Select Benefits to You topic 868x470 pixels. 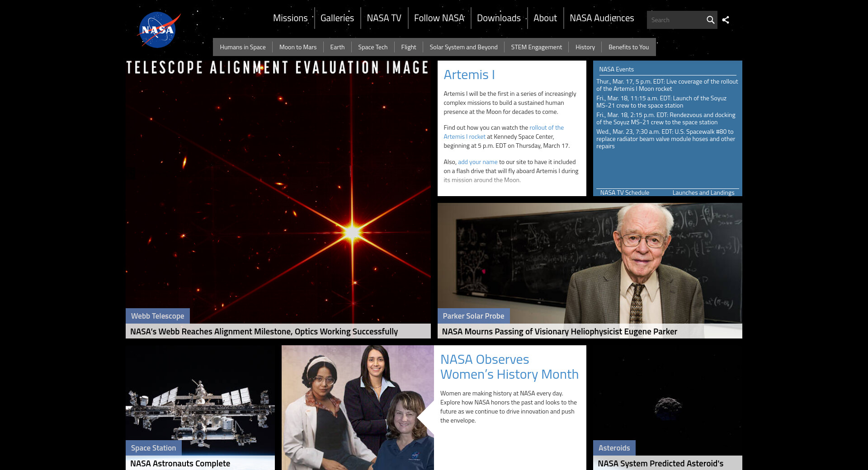(x=629, y=47)
